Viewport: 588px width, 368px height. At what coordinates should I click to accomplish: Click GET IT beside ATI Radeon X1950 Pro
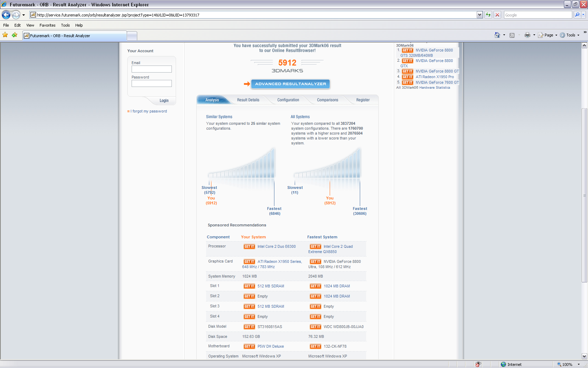click(x=407, y=77)
